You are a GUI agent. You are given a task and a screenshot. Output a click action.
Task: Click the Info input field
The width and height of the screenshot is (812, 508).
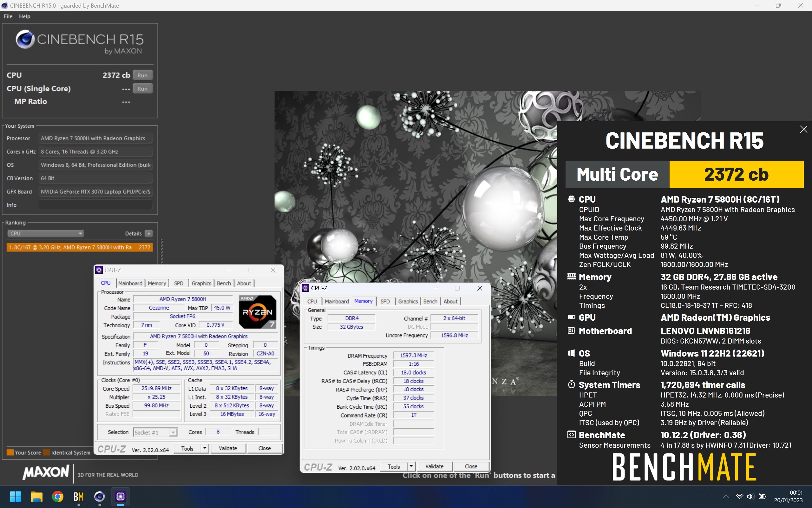pyautogui.click(x=95, y=204)
